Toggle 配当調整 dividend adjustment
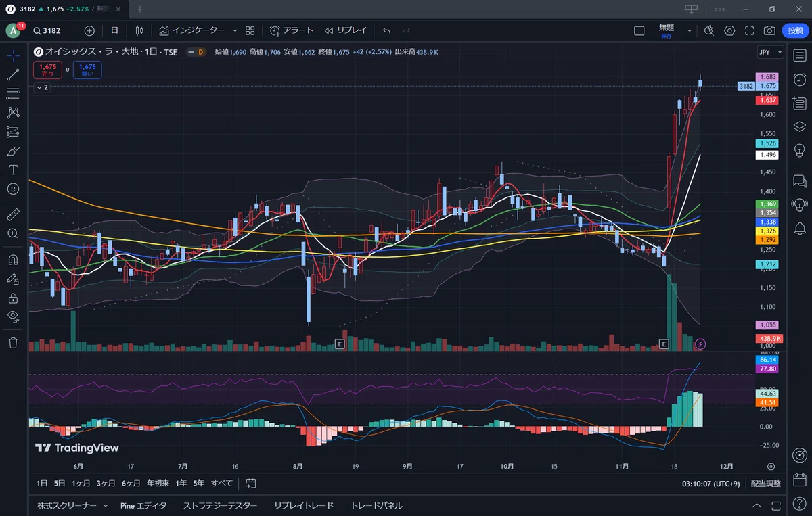 (x=765, y=484)
